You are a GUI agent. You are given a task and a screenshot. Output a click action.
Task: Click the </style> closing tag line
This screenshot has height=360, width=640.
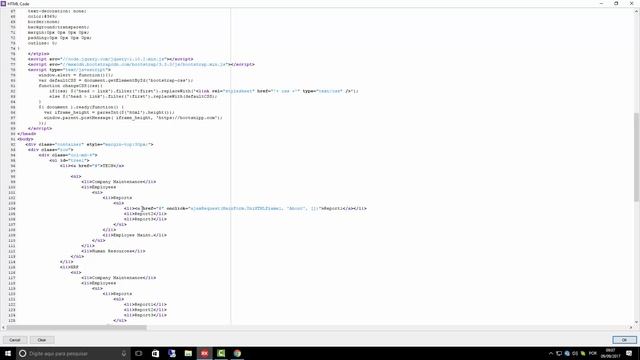click(38, 54)
